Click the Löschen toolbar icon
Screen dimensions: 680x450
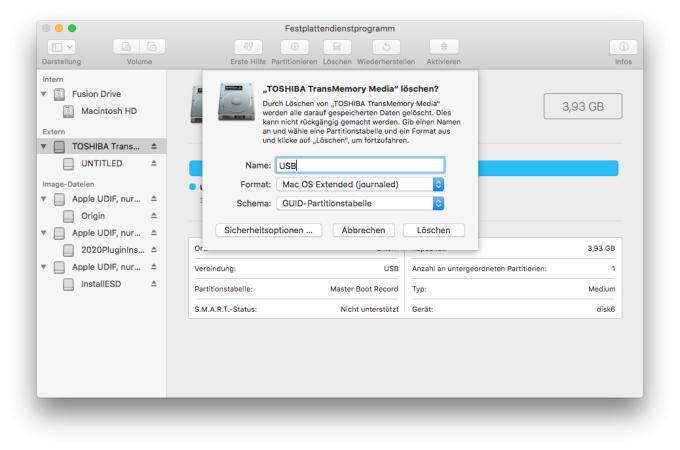point(337,47)
